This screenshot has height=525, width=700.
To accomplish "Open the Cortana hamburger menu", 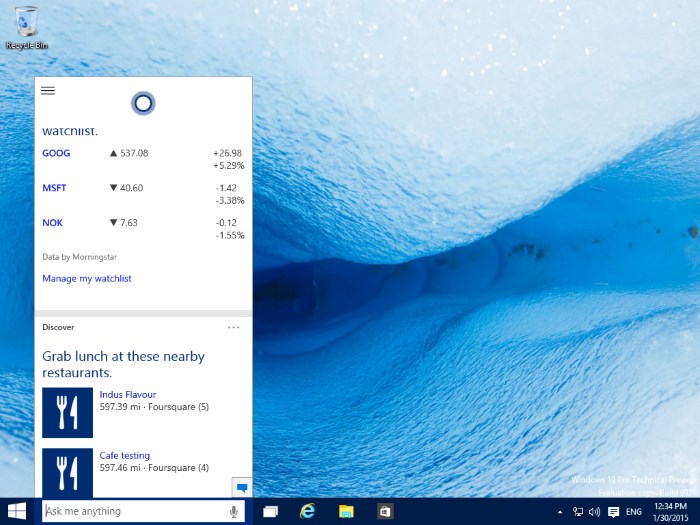I will (x=48, y=91).
